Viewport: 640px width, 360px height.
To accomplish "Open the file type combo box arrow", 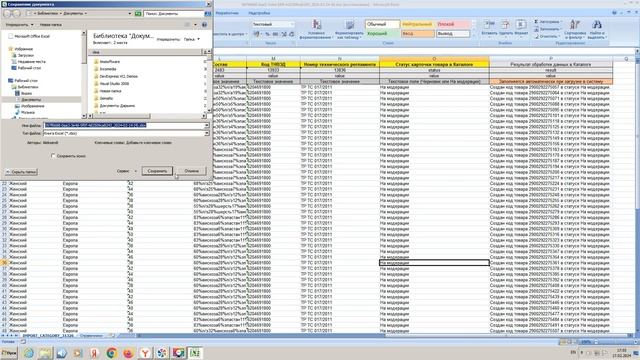I will click(x=207, y=133).
